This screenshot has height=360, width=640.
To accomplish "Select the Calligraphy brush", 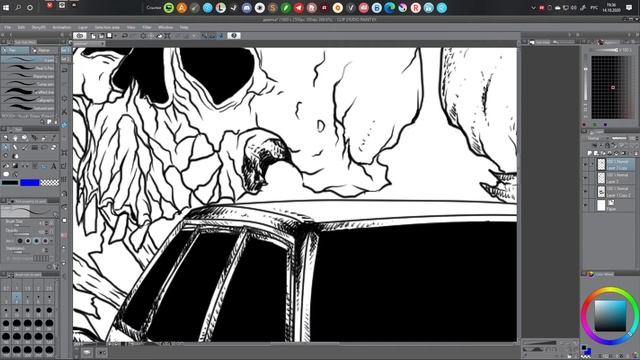I will click(x=28, y=100).
